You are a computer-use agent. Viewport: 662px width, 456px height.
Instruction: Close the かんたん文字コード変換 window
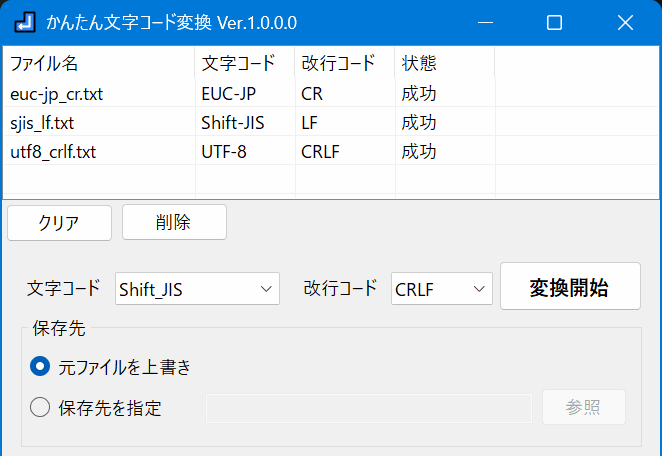point(625,22)
